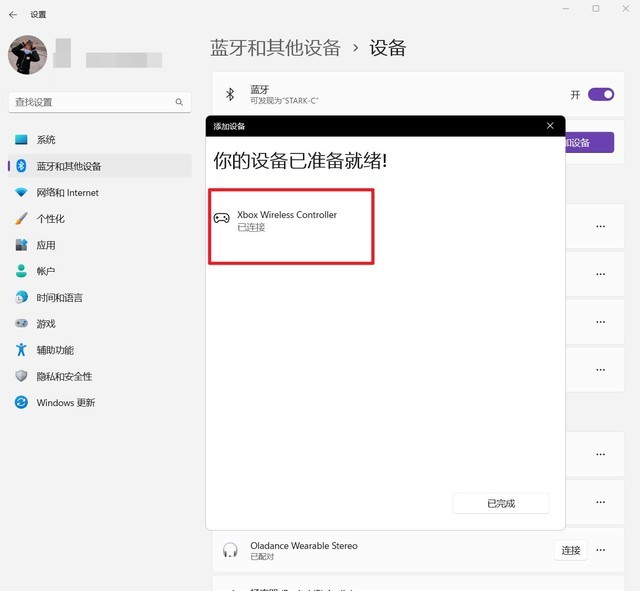Open 时间和语言 settings
Viewport: 640px width, 591px height.
click(x=100, y=298)
